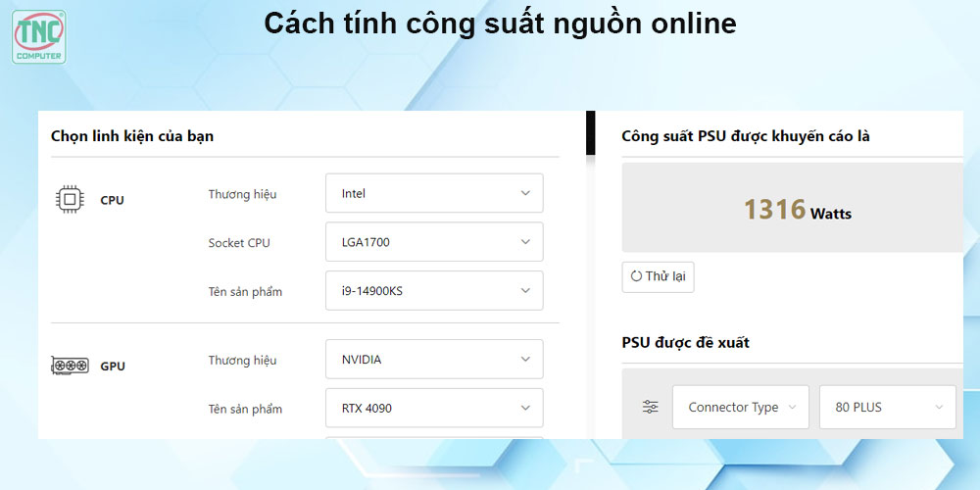Image resolution: width=980 pixels, height=490 pixels.
Task: Click the CPU chip icon
Action: (70, 199)
